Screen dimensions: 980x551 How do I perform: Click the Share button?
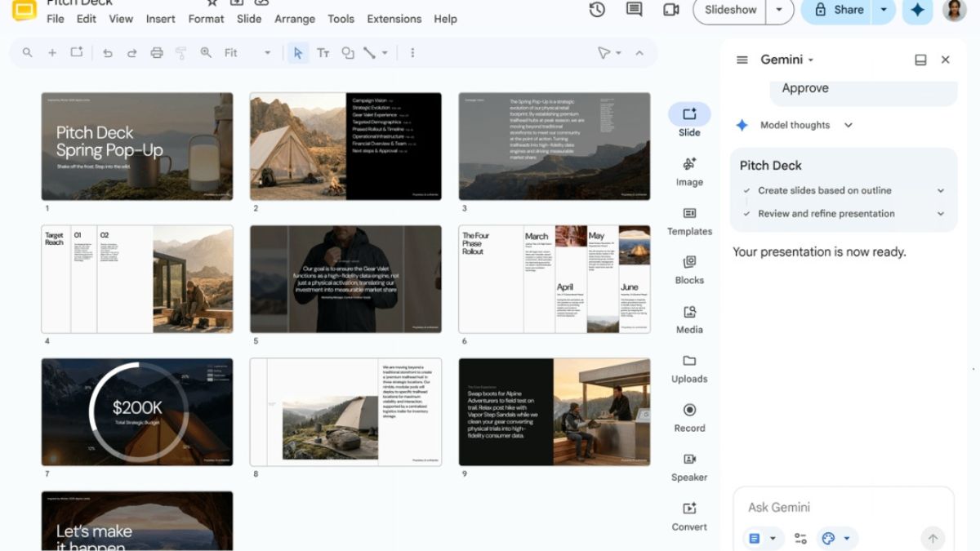(837, 10)
